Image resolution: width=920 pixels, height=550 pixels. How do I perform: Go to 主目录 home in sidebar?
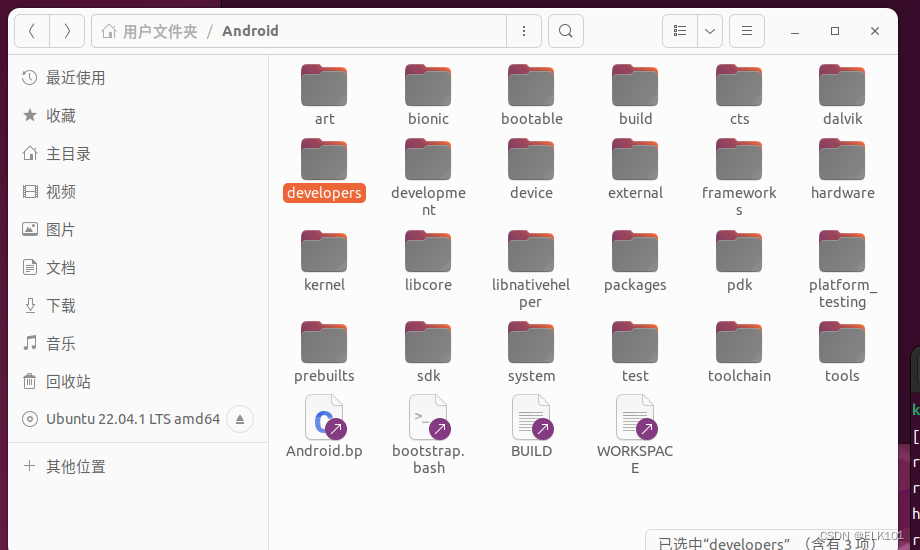(138, 154)
